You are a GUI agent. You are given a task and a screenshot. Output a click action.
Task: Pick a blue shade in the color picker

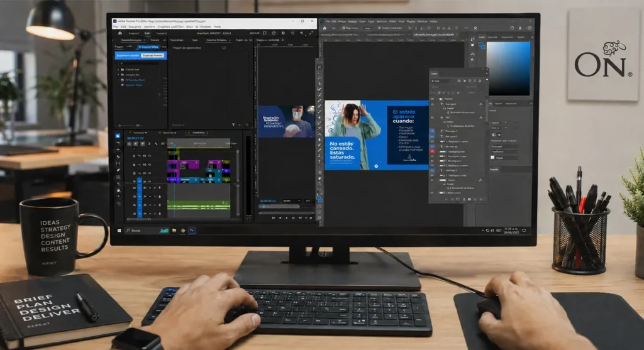[x=508, y=68]
